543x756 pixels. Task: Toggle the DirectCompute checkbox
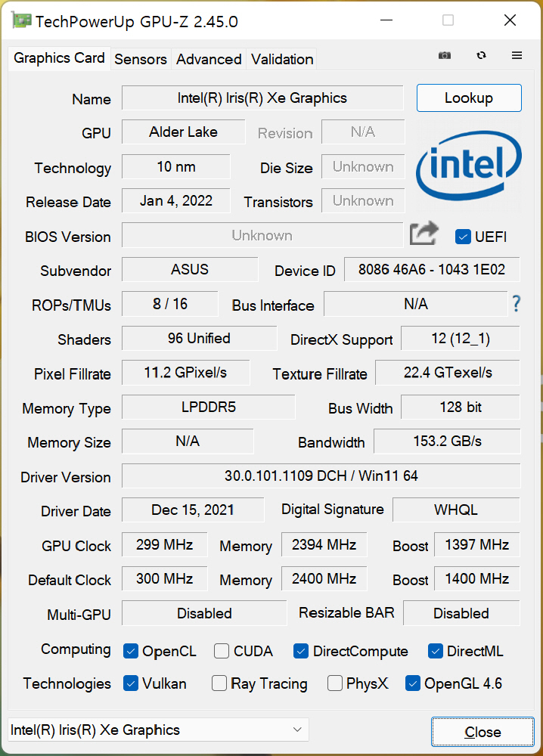[x=301, y=651]
